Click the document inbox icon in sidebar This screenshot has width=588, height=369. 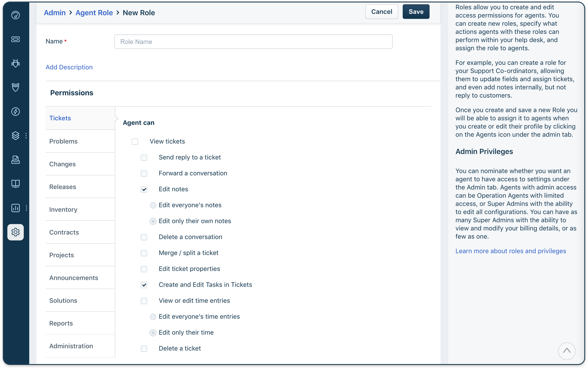pyautogui.click(x=15, y=160)
